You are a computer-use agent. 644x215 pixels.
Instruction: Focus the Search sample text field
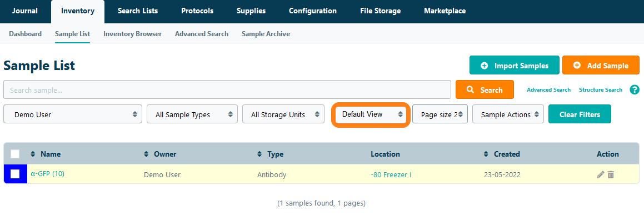(227, 89)
